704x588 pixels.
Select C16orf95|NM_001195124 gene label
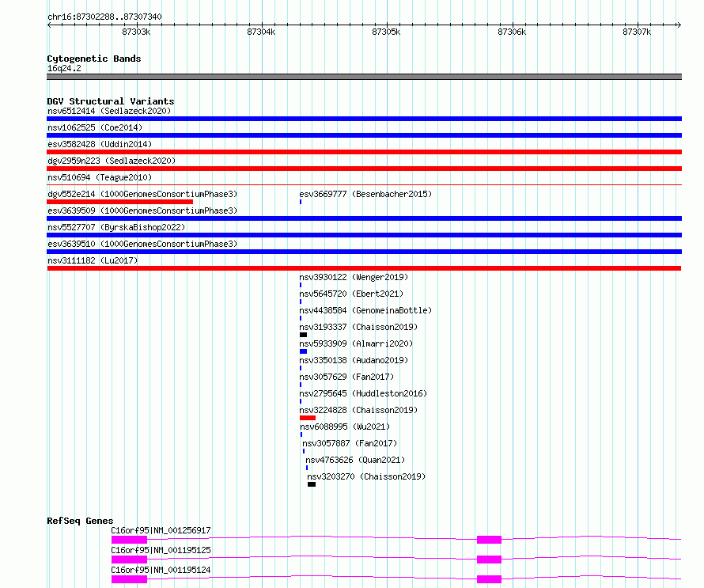point(161,570)
